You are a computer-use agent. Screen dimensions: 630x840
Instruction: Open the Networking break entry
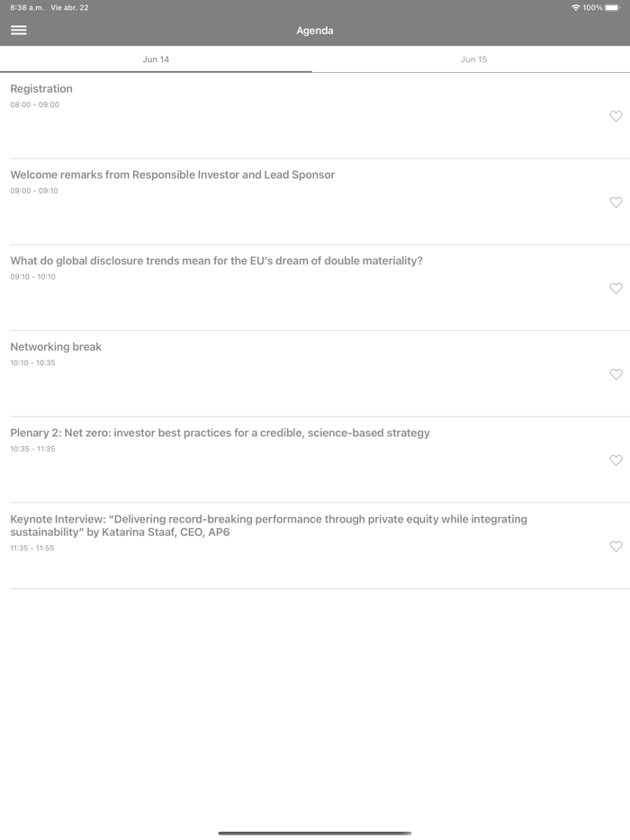(56, 347)
